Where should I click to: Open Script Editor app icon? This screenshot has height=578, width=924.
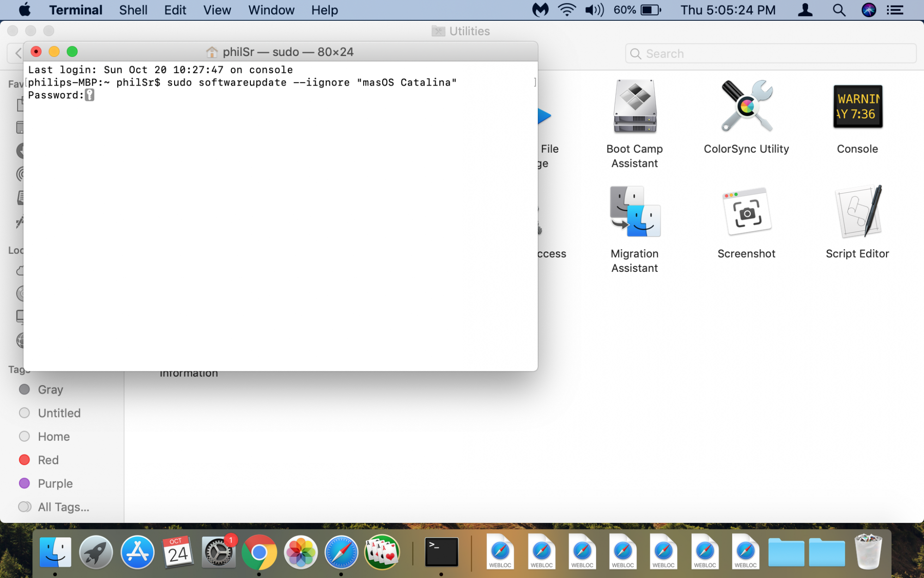[x=858, y=211]
